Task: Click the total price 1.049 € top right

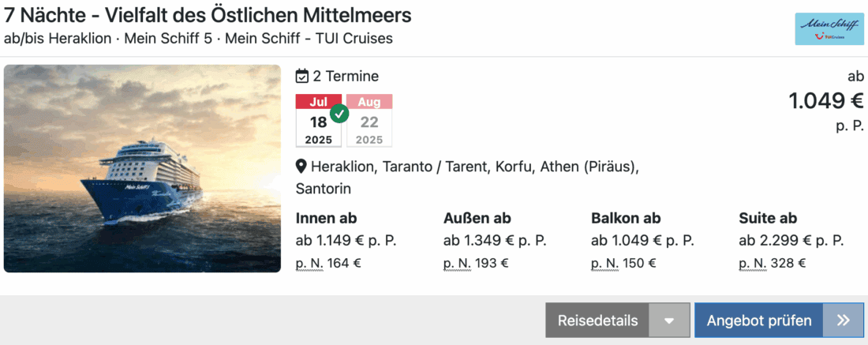Action: (826, 101)
